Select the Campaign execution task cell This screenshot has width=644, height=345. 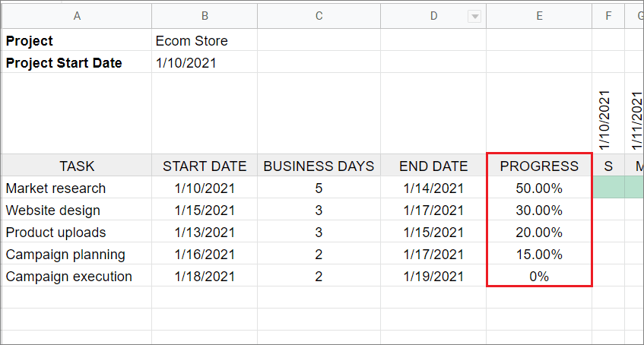tap(76, 277)
